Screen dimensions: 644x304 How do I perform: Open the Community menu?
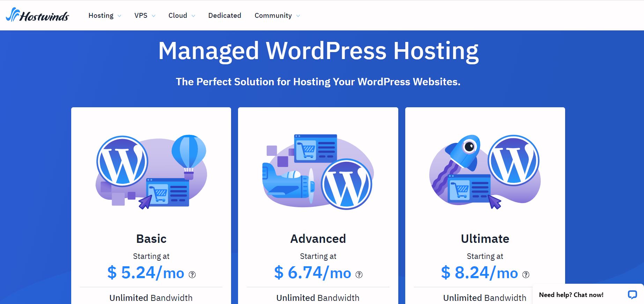[273, 15]
